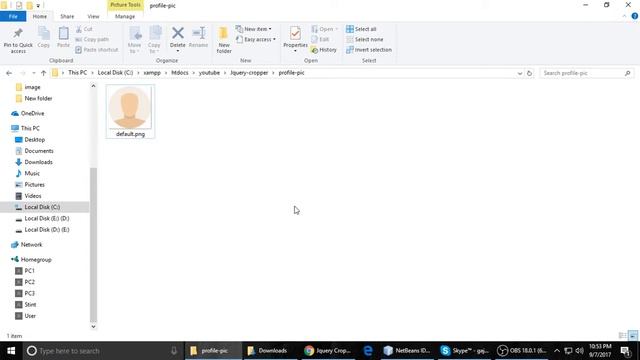Click the Rename icon
The height and width of the screenshot is (360, 640).
click(x=199, y=33)
